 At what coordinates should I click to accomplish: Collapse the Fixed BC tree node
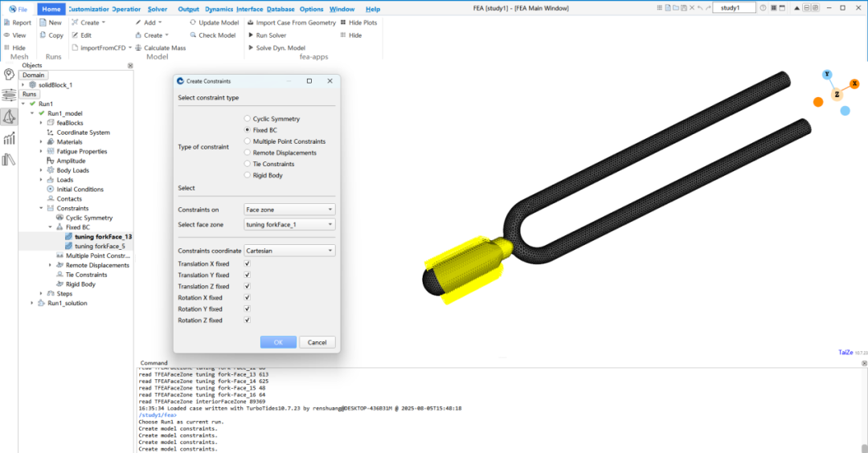coord(51,226)
